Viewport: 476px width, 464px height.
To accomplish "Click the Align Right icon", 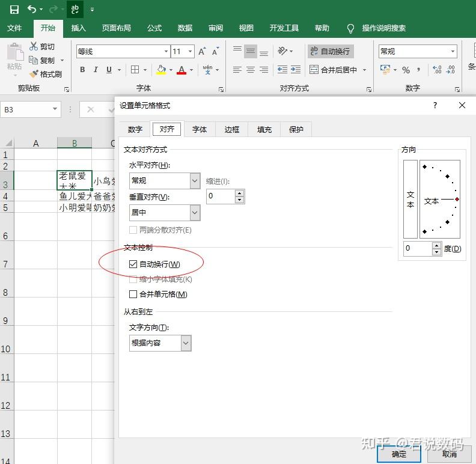I will (x=264, y=70).
